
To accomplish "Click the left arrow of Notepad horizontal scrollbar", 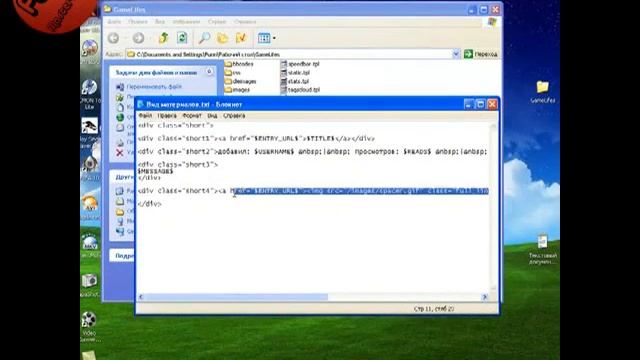I will click(141, 297).
